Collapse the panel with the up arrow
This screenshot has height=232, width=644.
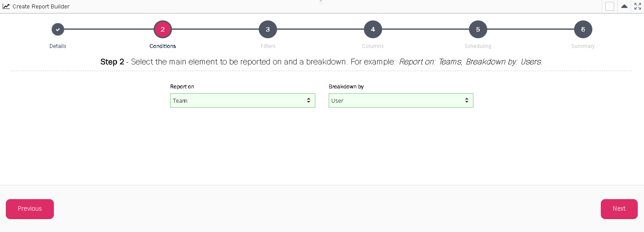point(624,6)
